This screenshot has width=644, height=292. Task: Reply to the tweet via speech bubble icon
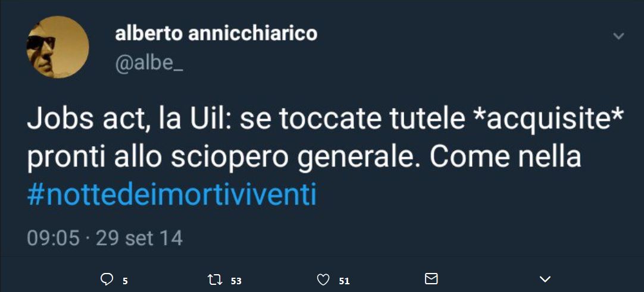pyautogui.click(x=107, y=280)
